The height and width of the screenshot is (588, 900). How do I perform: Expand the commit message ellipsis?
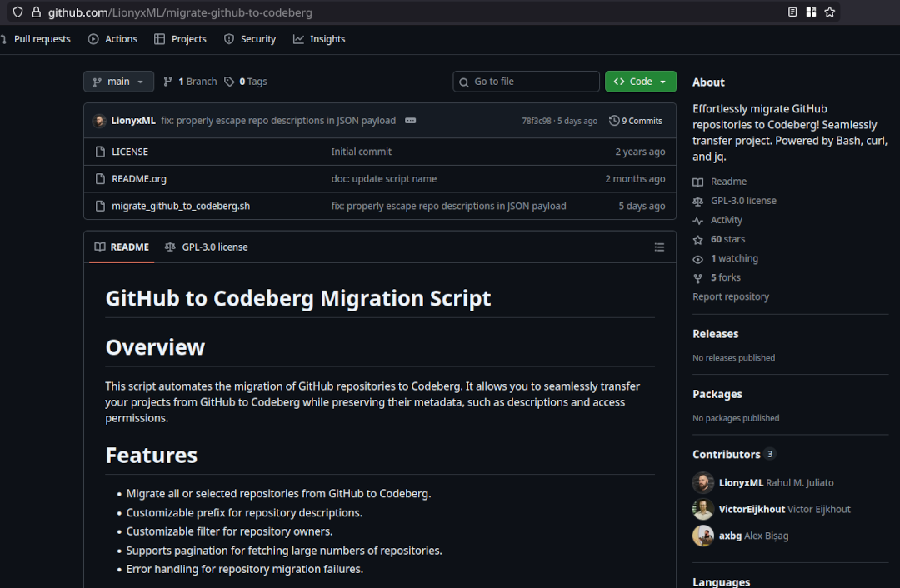click(x=410, y=120)
